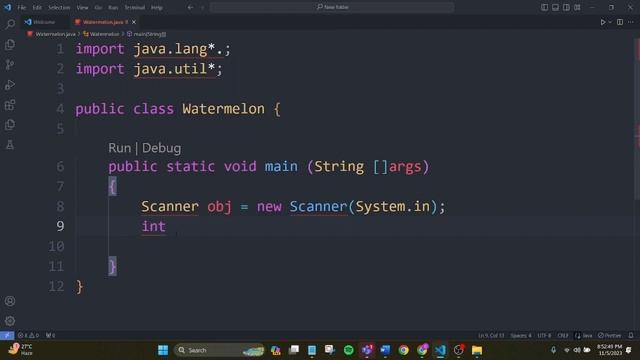
Task: Toggle the bottom panel layout
Action: tap(556, 7)
